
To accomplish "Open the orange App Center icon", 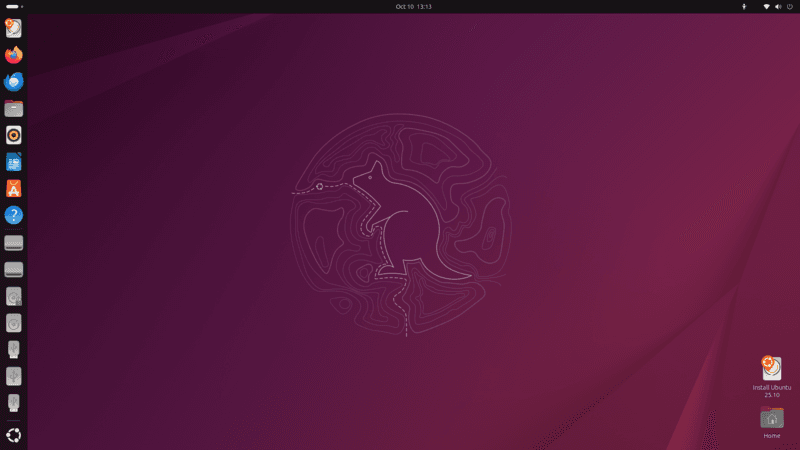I will pos(14,188).
